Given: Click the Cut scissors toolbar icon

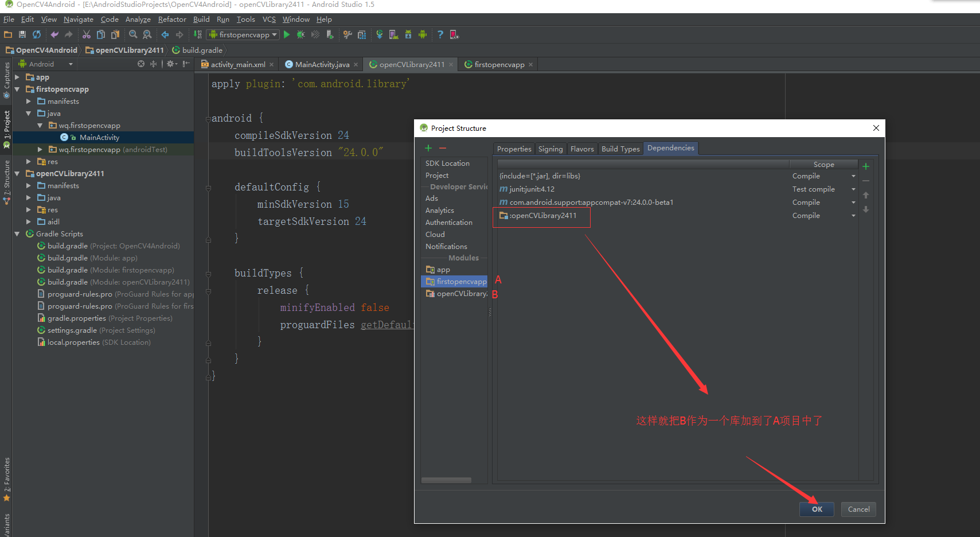Looking at the screenshot, I should (87, 34).
